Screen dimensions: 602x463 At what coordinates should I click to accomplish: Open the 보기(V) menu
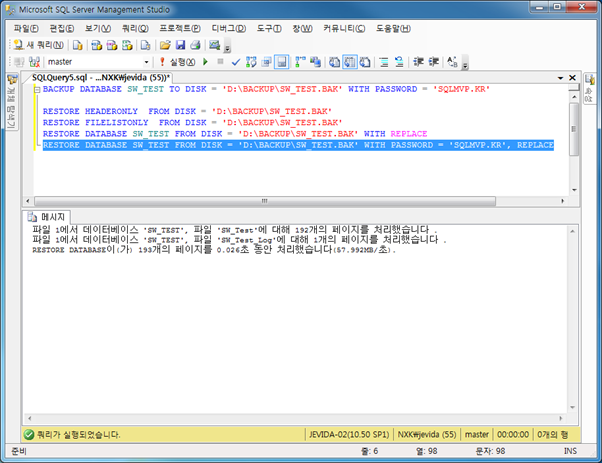[98, 28]
